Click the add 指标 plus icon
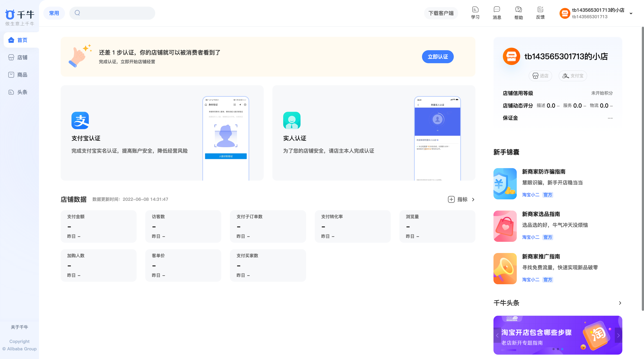 point(451,199)
